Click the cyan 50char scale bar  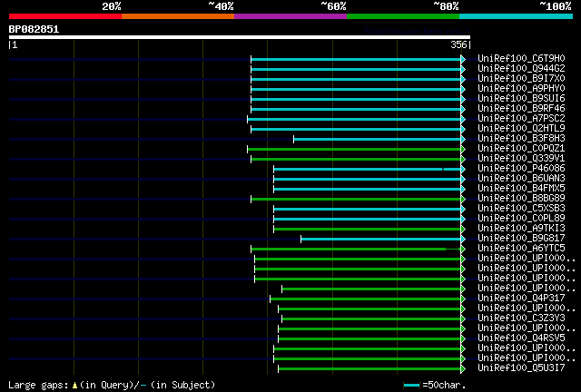411,385
